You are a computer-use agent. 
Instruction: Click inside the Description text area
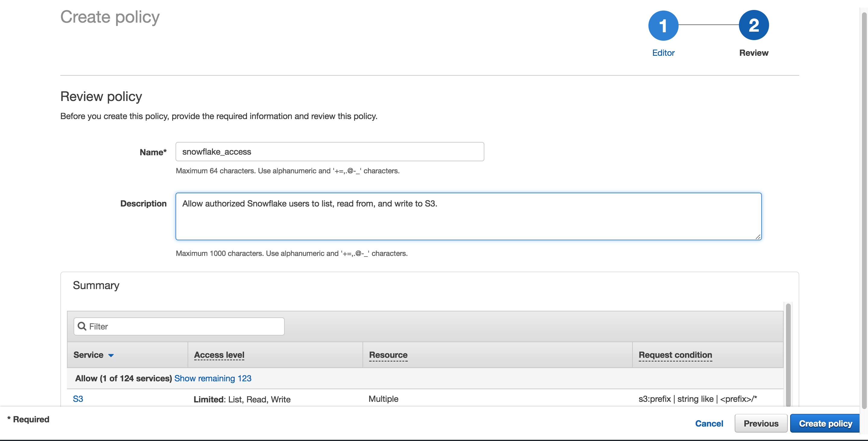pyautogui.click(x=468, y=216)
